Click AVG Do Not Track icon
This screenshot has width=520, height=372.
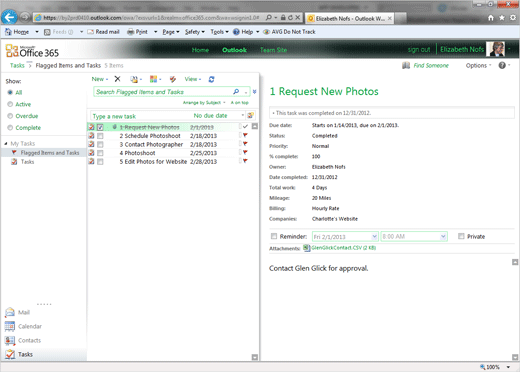(266, 32)
